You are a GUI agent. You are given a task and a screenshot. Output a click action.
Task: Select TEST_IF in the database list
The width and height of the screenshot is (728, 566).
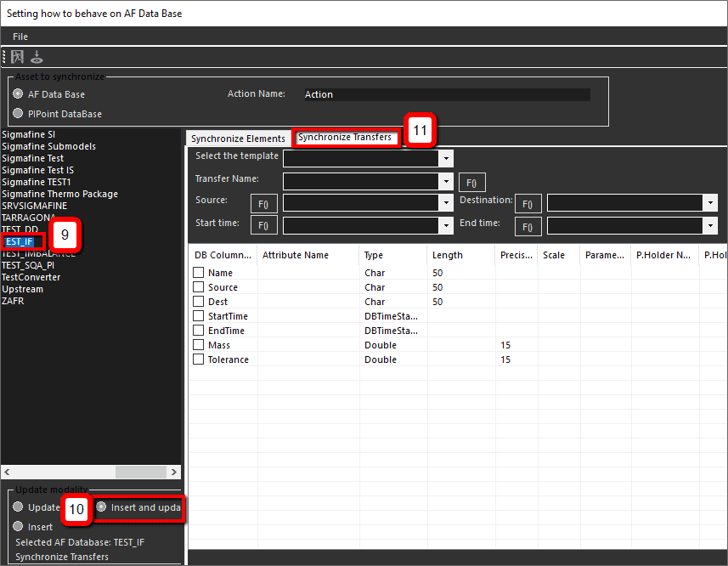tap(19, 241)
